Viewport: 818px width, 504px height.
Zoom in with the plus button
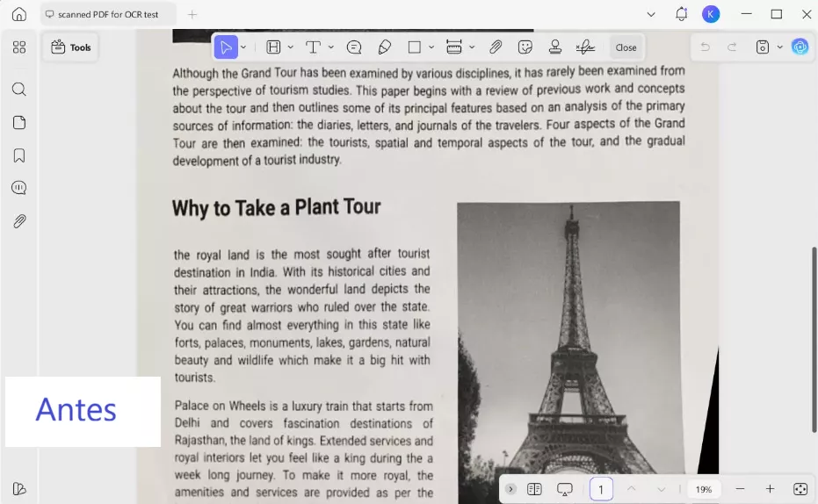pos(770,489)
